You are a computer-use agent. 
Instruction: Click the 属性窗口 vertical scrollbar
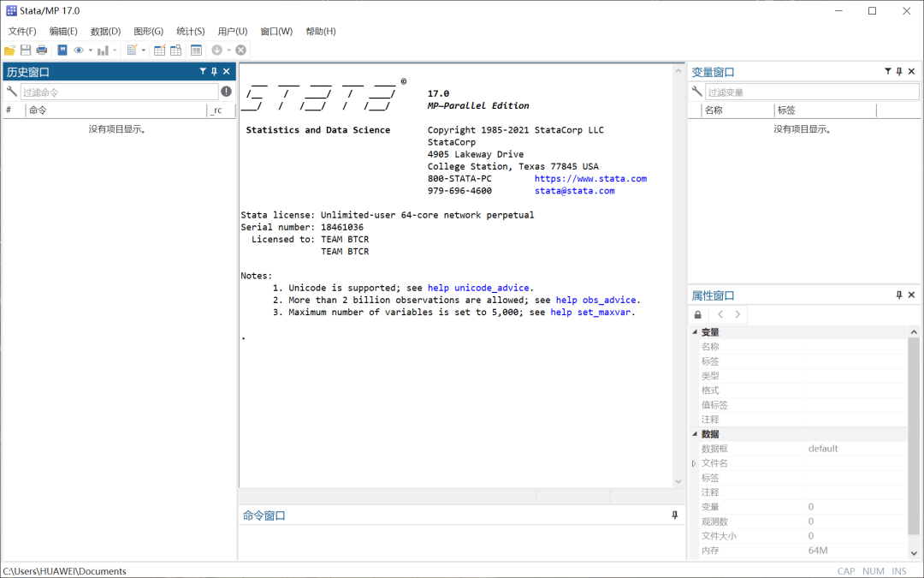coord(914,437)
